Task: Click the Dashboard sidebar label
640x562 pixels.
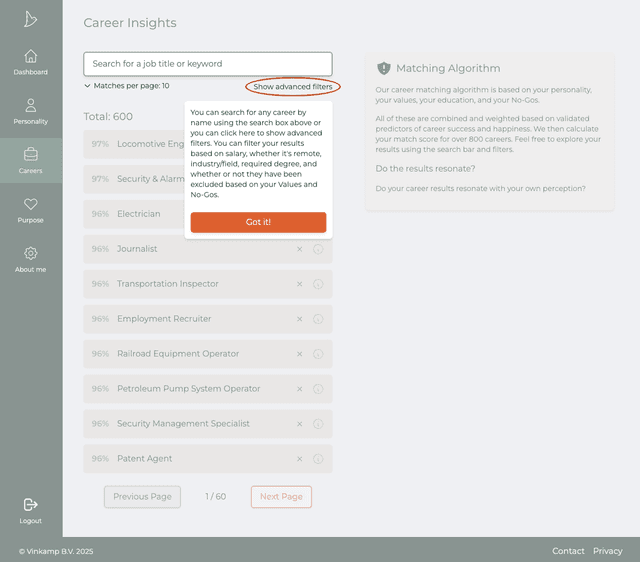Action: click(x=31, y=72)
